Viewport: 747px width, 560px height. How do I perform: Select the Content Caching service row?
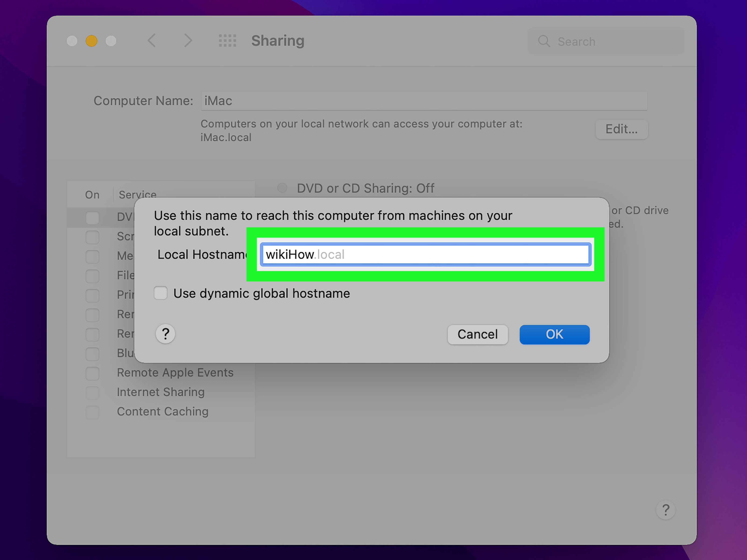pyautogui.click(x=162, y=411)
